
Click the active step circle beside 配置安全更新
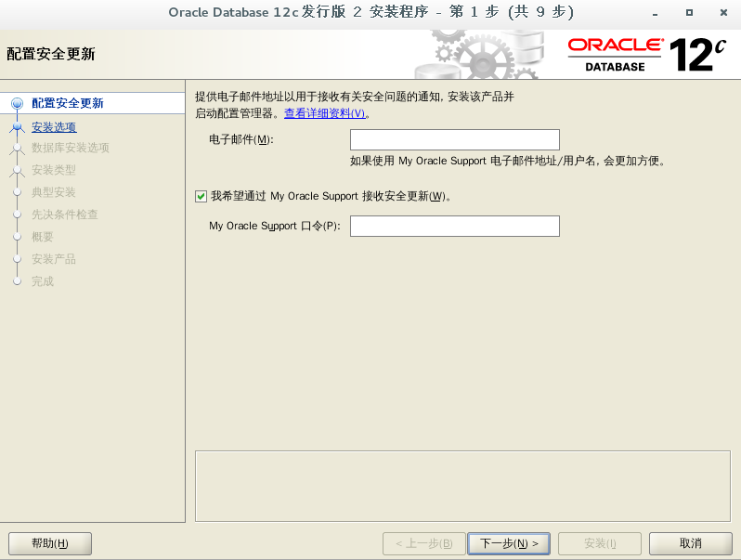17,103
